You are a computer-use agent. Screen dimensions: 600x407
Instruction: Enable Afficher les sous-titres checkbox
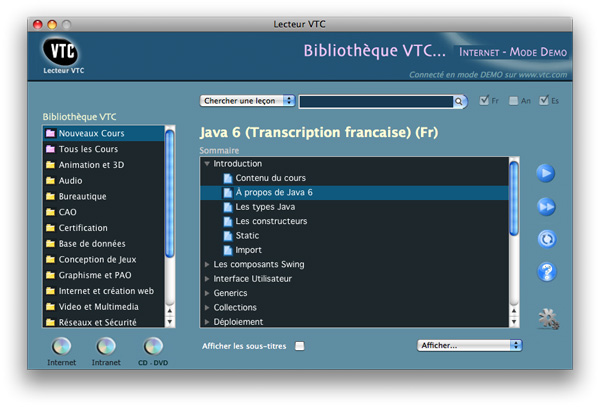pos(300,346)
